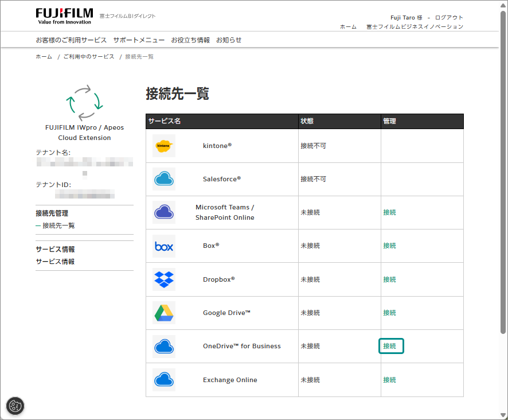
Task: Click the 接続不可 status for kintone
Action: pyautogui.click(x=313, y=146)
